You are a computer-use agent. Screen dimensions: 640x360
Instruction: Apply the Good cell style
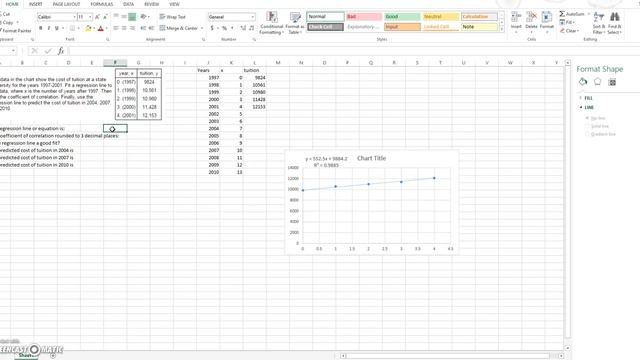tap(402, 17)
